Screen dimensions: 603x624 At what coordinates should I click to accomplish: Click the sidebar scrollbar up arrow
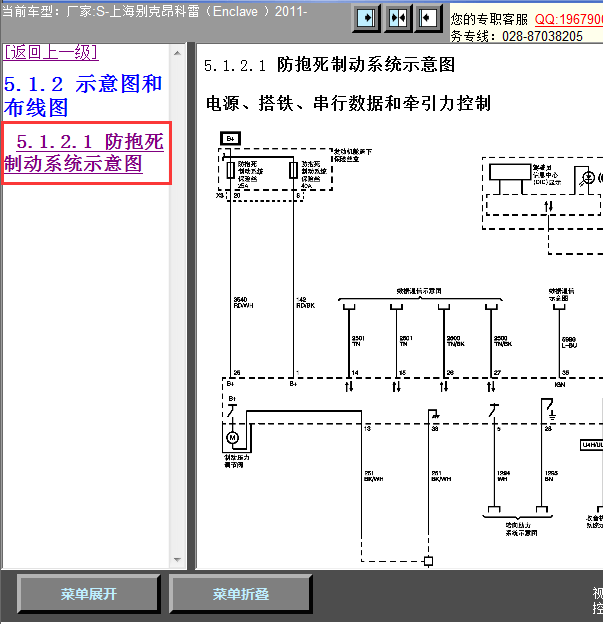[178, 53]
